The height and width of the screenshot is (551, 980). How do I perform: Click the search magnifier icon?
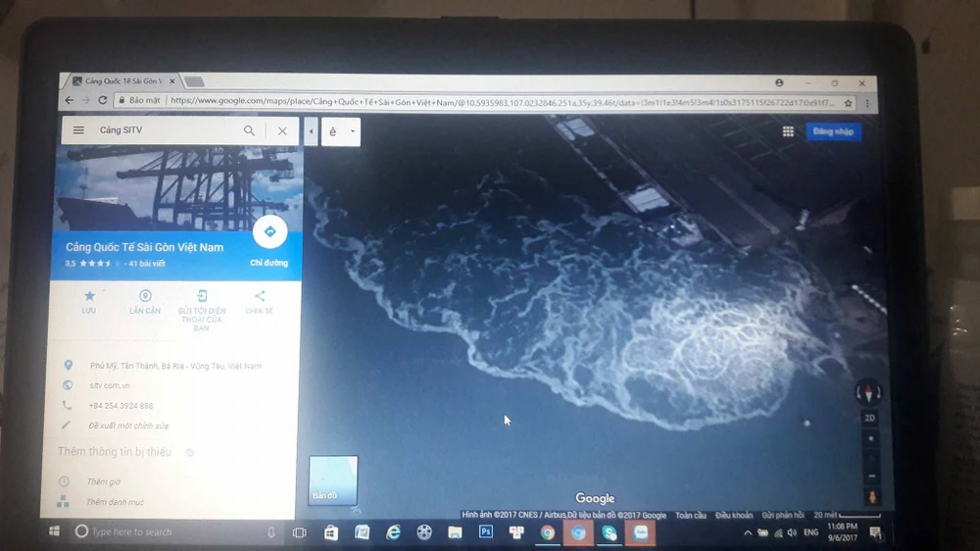[249, 130]
